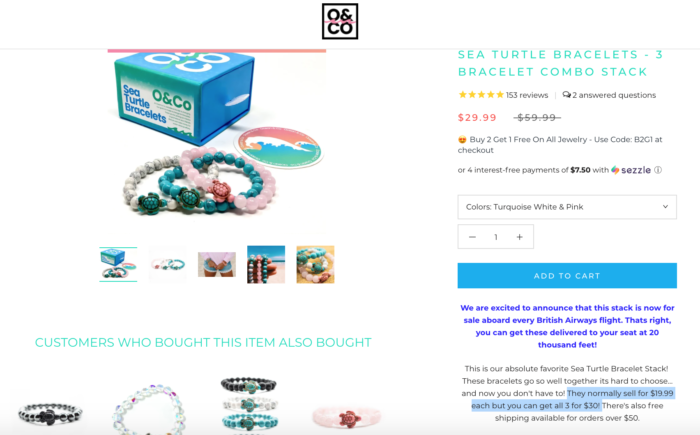This screenshot has width=700, height=435.
Task: Select the close-up turtle beads thumbnail
Action: tap(315, 264)
